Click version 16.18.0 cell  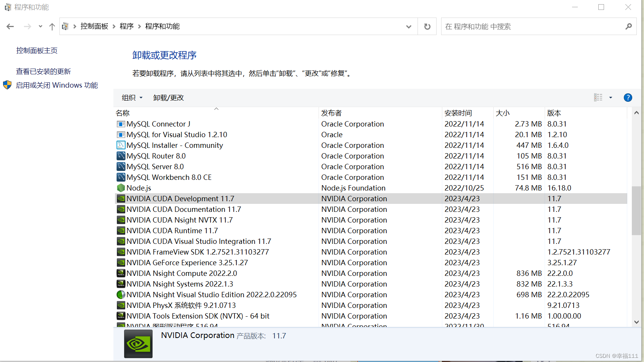pyautogui.click(x=559, y=188)
